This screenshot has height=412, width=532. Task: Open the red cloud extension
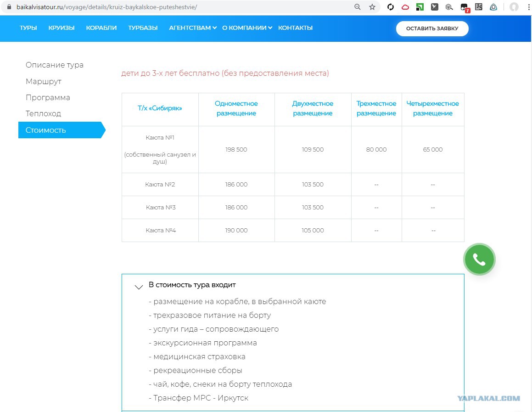tap(405, 7)
